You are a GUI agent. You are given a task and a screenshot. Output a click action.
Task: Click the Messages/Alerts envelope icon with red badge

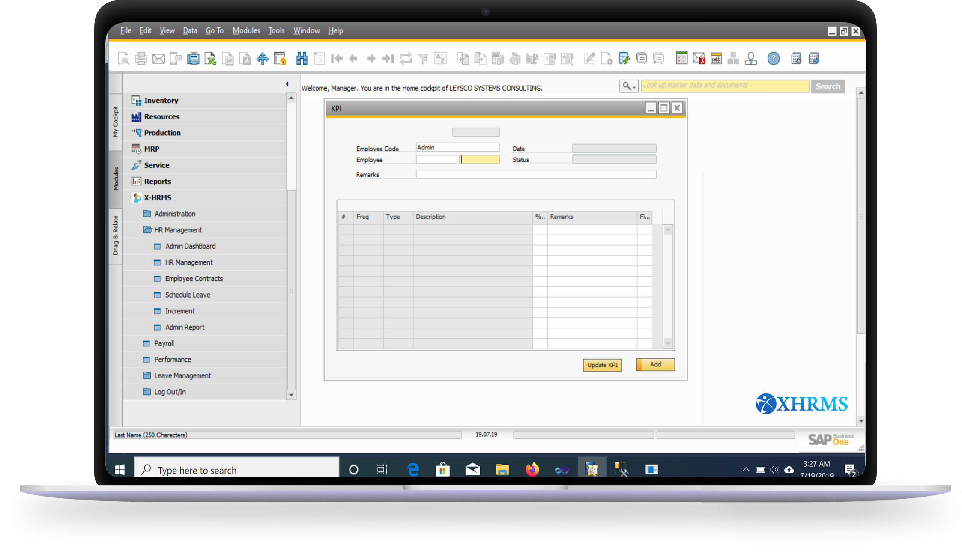click(x=699, y=59)
